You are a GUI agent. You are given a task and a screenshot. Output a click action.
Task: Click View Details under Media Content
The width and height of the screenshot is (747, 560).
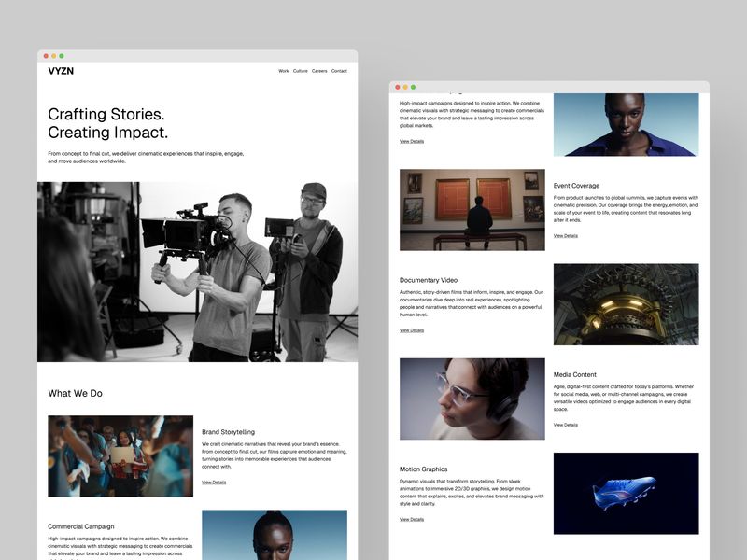click(x=564, y=423)
